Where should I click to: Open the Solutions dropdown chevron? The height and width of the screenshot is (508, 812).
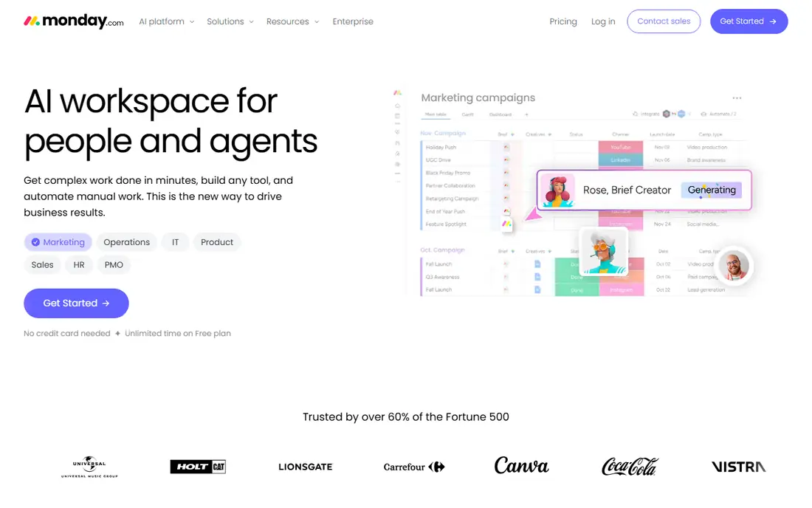[251, 21]
